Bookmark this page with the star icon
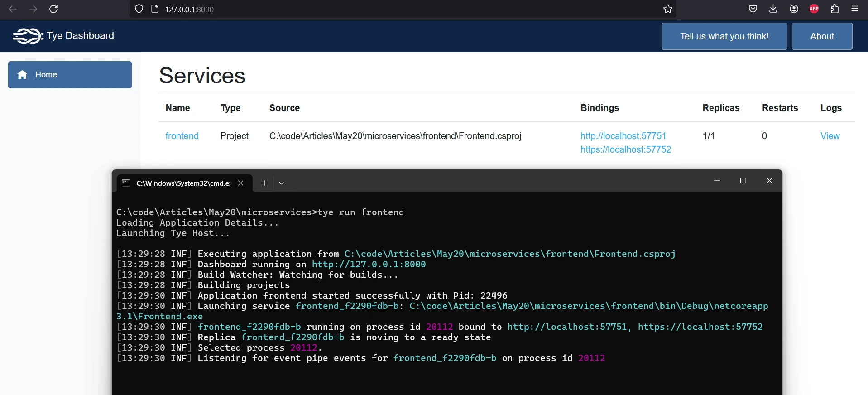The width and height of the screenshot is (868, 395). [668, 9]
